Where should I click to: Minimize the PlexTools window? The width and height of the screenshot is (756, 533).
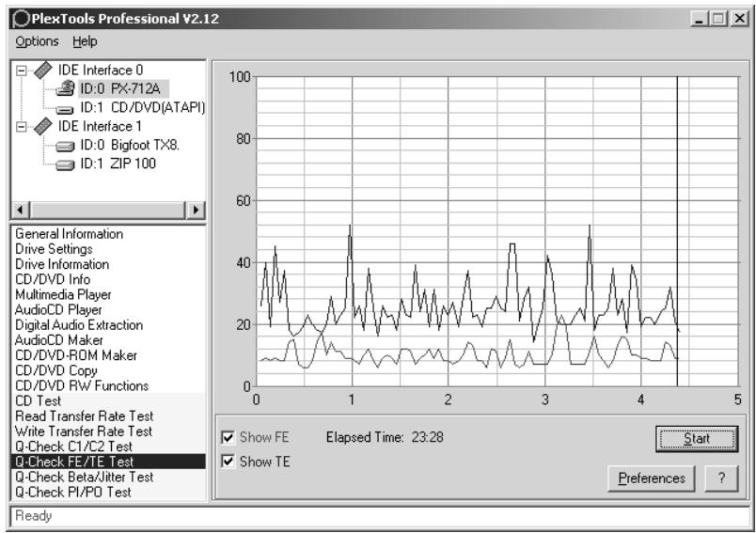coord(699,19)
